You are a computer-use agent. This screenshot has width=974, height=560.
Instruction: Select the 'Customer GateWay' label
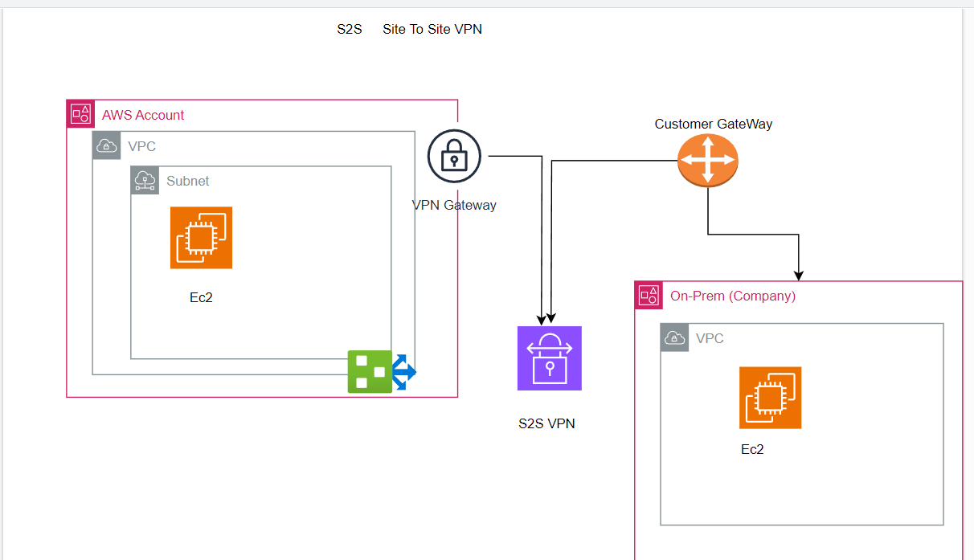point(714,124)
